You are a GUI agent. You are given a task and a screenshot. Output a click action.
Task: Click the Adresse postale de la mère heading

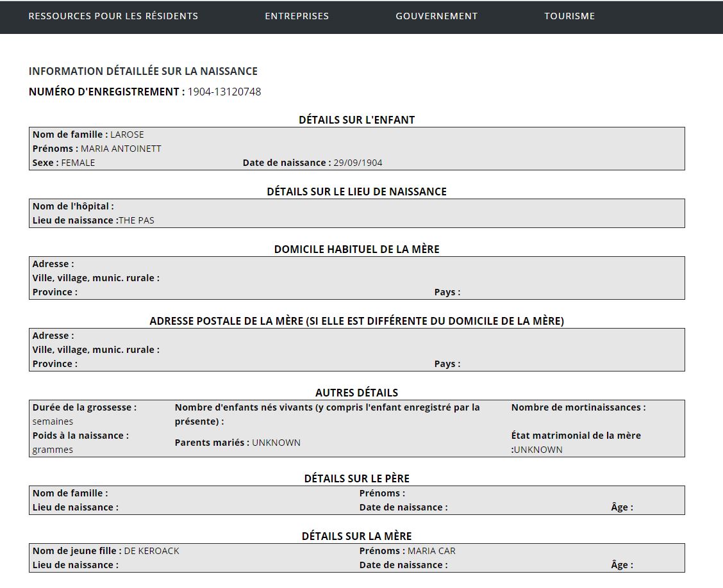(357, 321)
